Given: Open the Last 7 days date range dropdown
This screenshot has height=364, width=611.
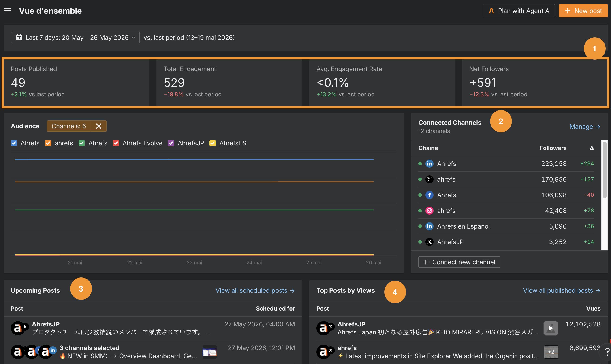Looking at the screenshot, I should coord(75,38).
